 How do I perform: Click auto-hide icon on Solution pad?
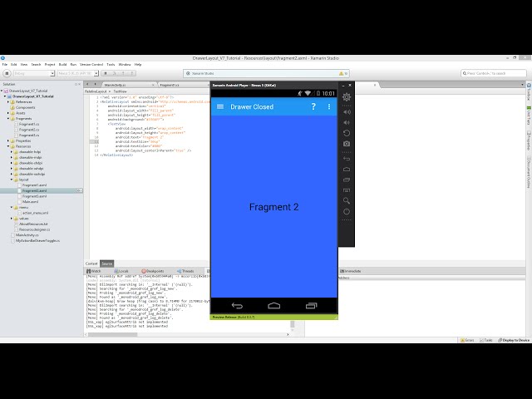point(76,84)
